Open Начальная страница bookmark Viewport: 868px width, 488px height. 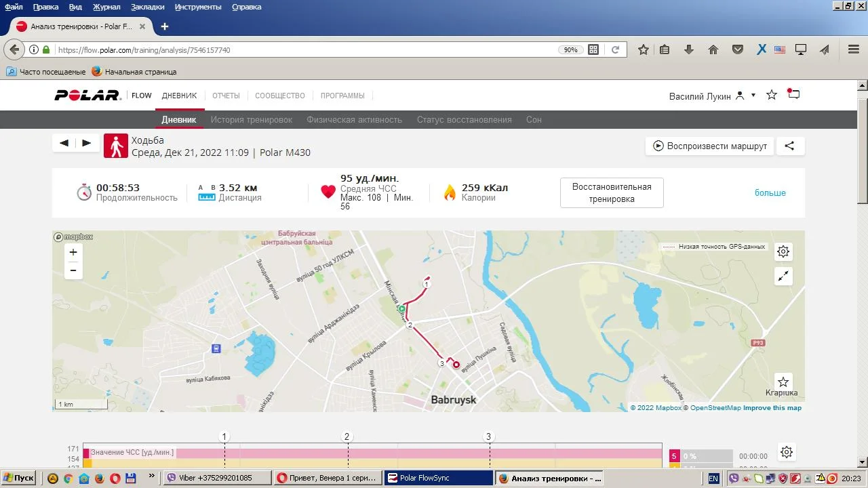134,71
